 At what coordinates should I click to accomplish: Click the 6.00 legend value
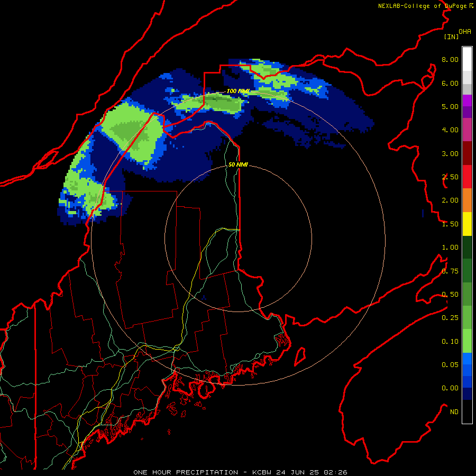[450, 83]
